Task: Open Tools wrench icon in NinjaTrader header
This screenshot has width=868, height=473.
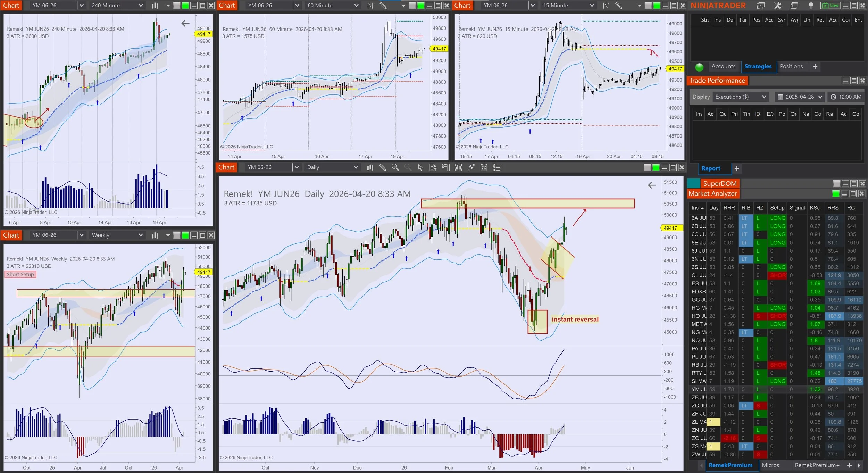Action: [777, 5]
